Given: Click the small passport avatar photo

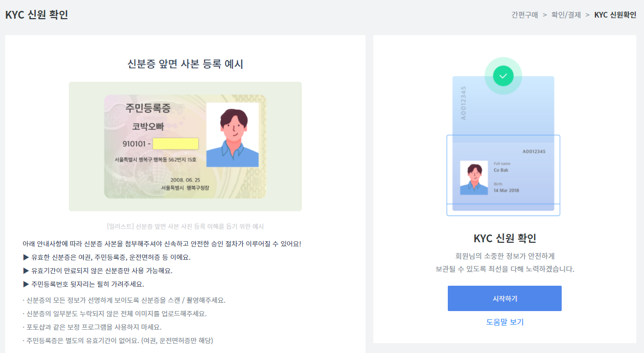Looking at the screenshot, I should click(x=474, y=178).
